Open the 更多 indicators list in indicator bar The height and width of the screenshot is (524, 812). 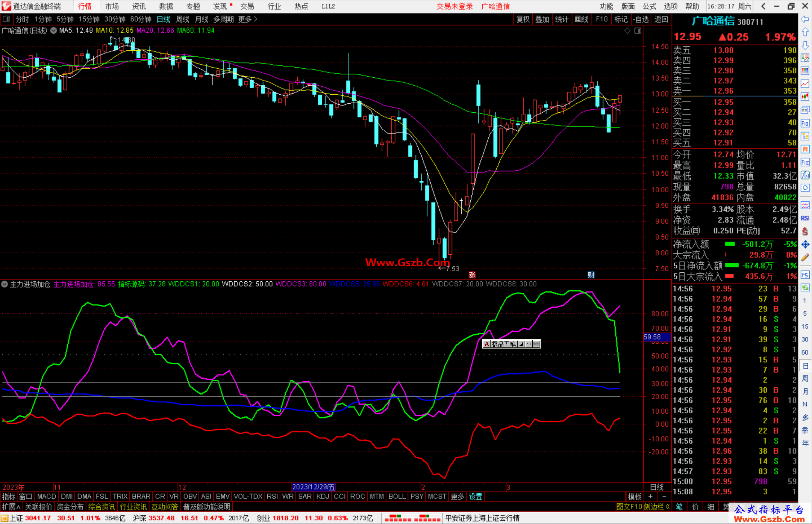click(458, 497)
